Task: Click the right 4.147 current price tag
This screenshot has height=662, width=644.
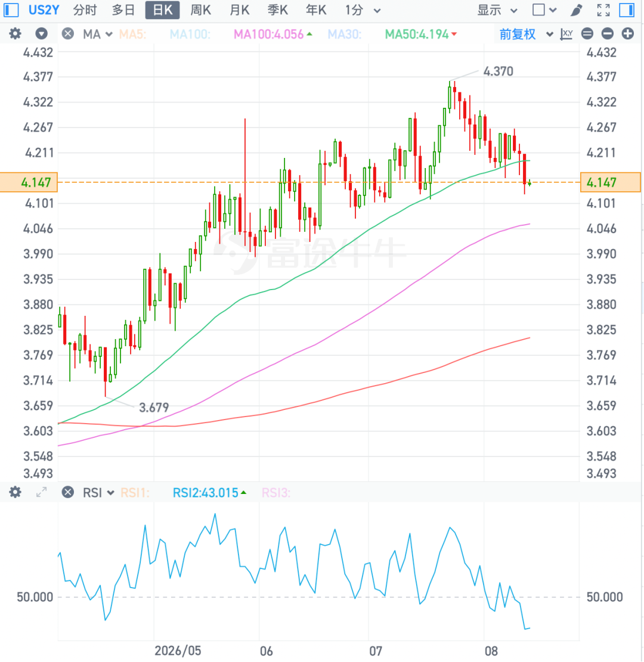Action: click(x=611, y=182)
